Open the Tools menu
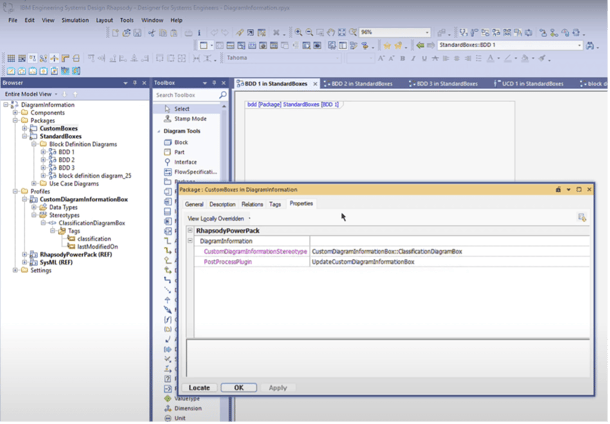Viewport: 610px width, 424px height. 126,20
